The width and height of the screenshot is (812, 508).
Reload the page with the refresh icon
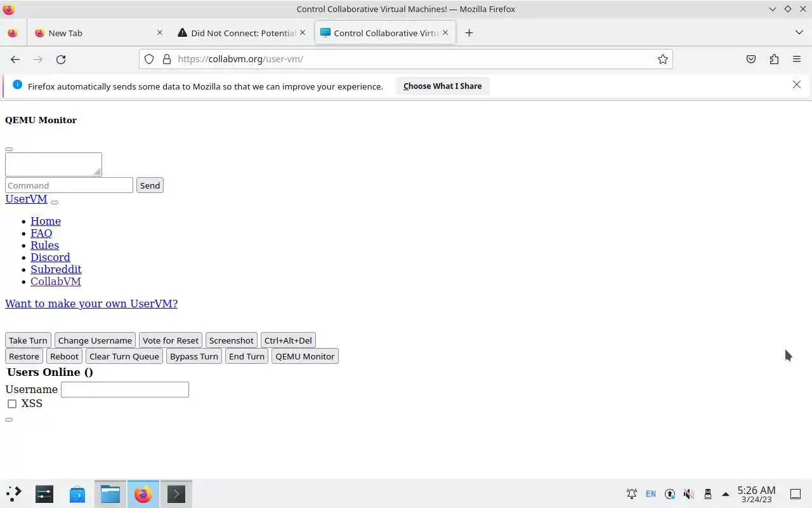[61, 59]
